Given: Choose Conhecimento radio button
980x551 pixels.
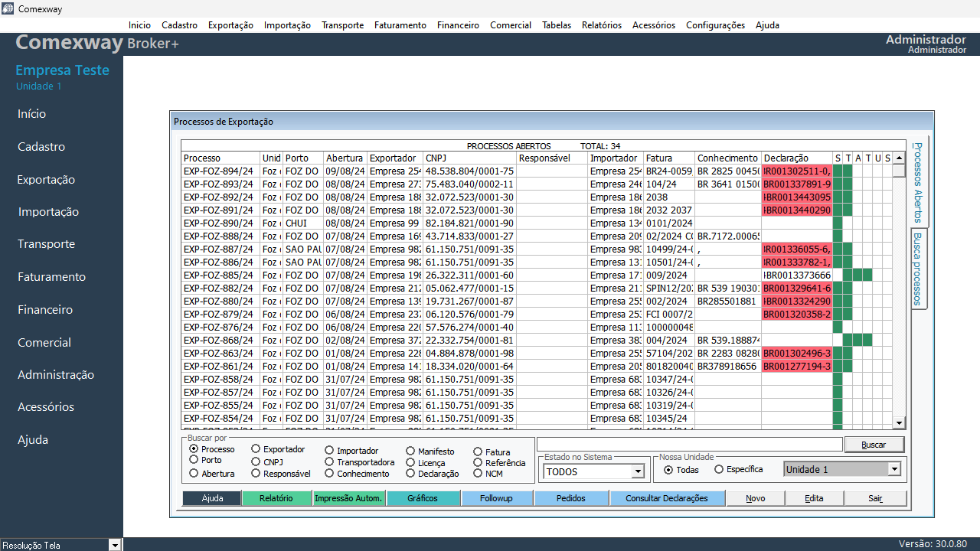Looking at the screenshot, I should pos(329,474).
